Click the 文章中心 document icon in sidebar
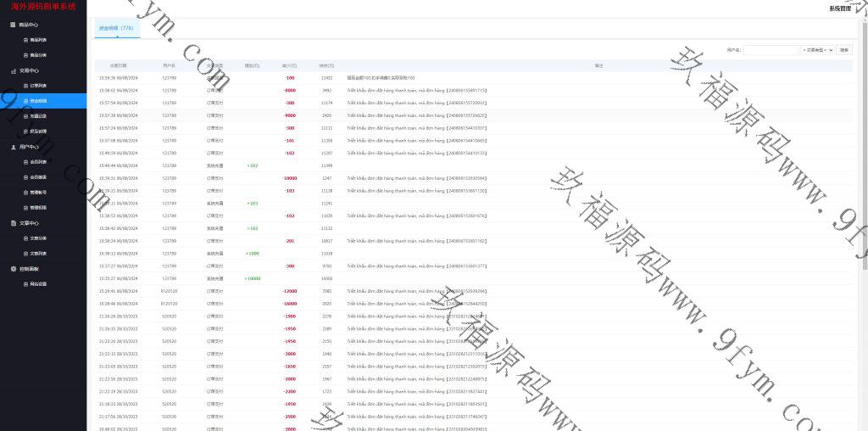 click(x=13, y=223)
